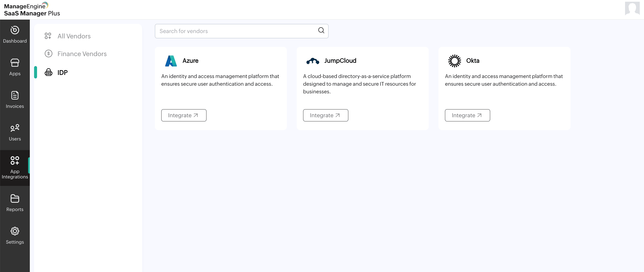
Task: Select the All Vendors category
Action: tap(74, 36)
